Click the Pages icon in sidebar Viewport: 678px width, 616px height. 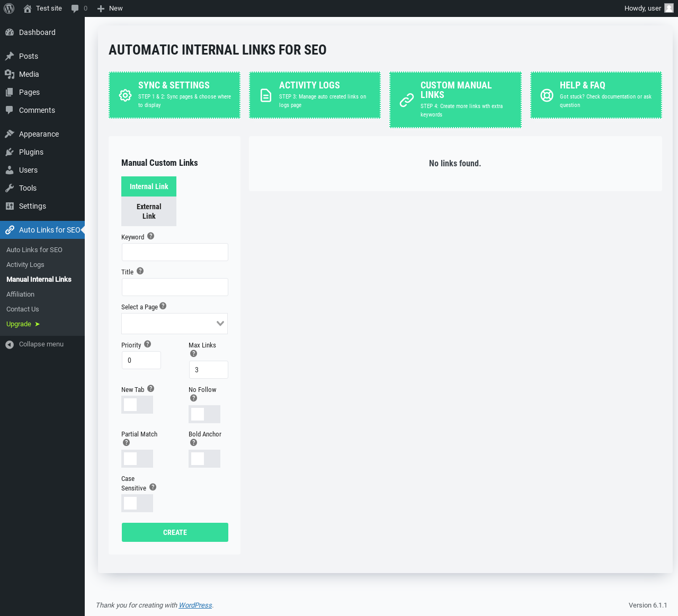10,92
